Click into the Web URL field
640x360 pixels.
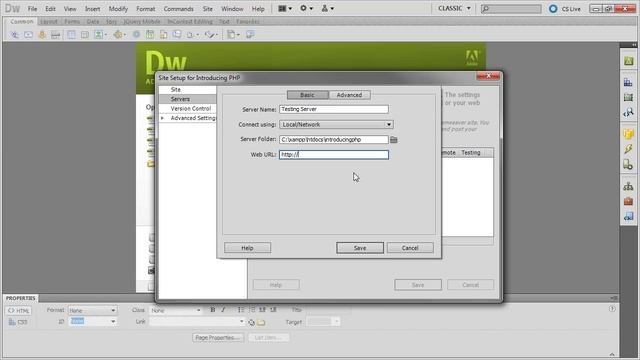click(x=334, y=155)
